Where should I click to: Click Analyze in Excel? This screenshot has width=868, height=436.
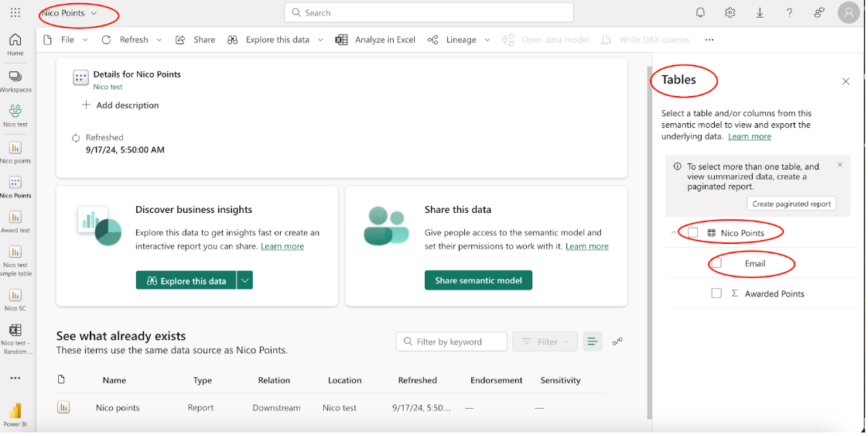[375, 40]
